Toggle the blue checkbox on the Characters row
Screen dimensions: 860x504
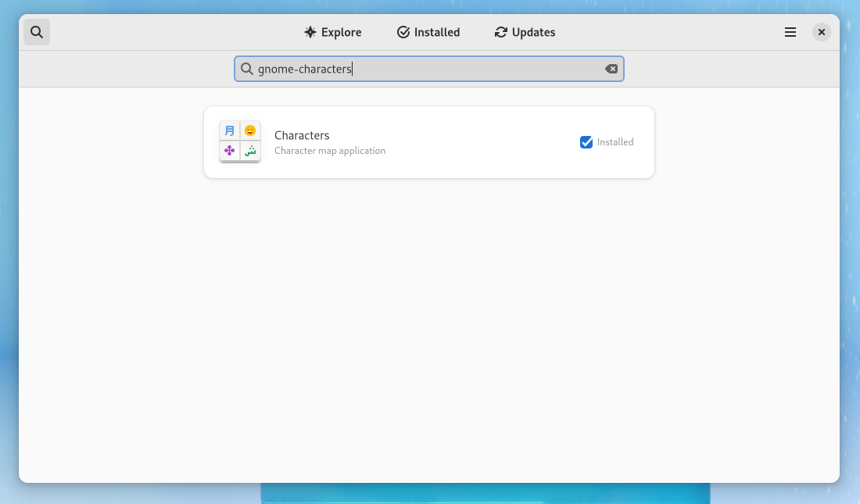click(x=586, y=142)
